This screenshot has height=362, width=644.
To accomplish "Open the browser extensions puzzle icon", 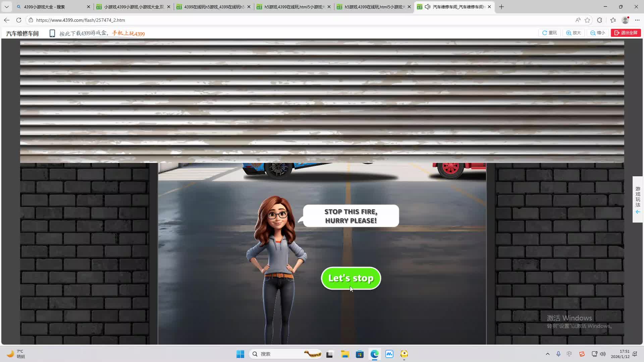I will click(600, 20).
